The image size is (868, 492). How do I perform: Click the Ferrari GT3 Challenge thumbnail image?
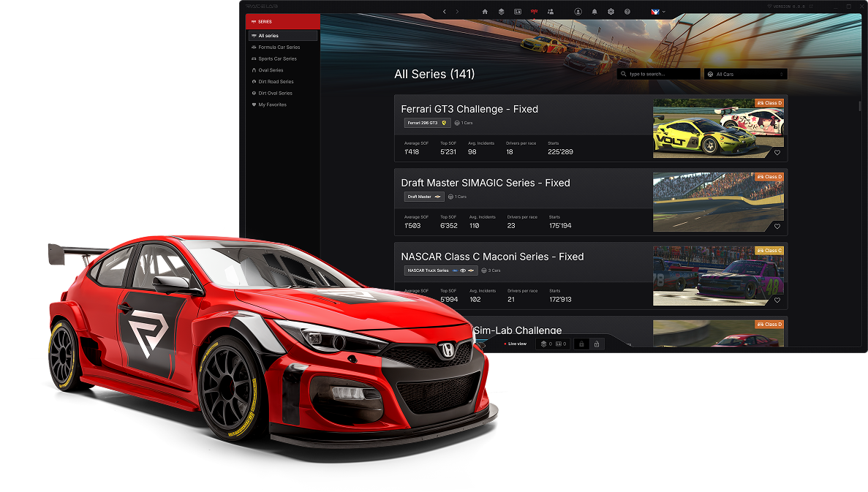coord(718,129)
